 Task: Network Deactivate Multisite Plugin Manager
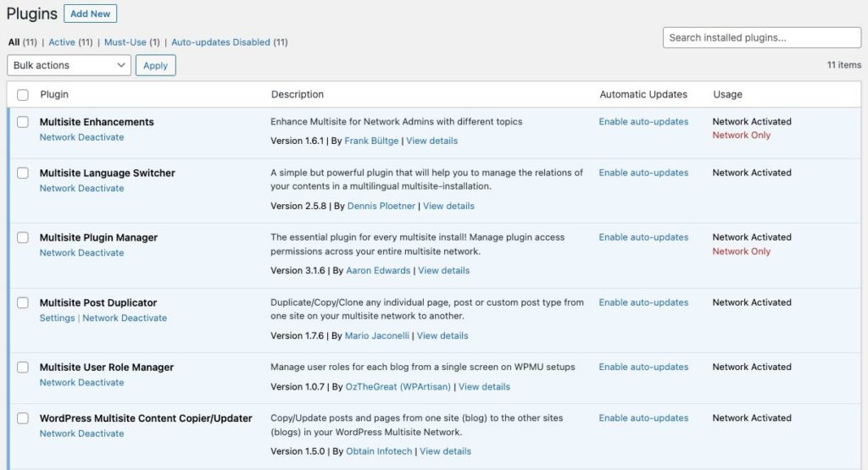tap(82, 252)
